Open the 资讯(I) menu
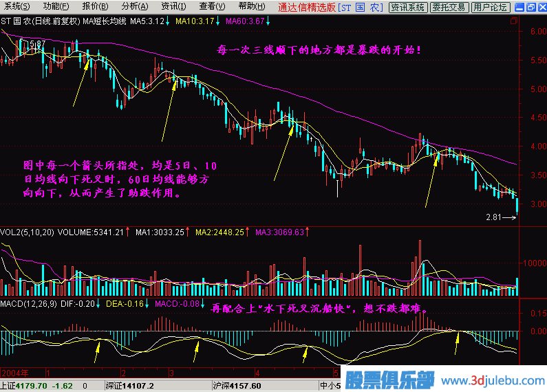The height and width of the screenshot is (392, 547). tap(173, 7)
